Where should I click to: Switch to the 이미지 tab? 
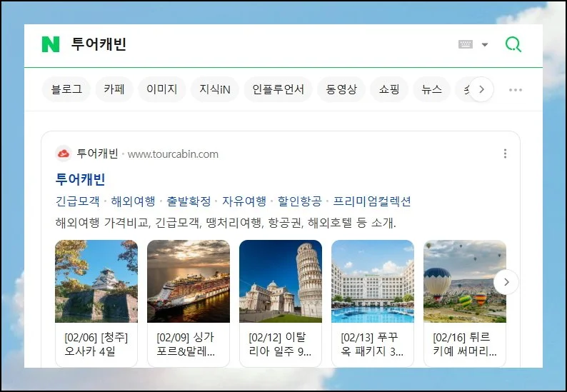tap(161, 90)
